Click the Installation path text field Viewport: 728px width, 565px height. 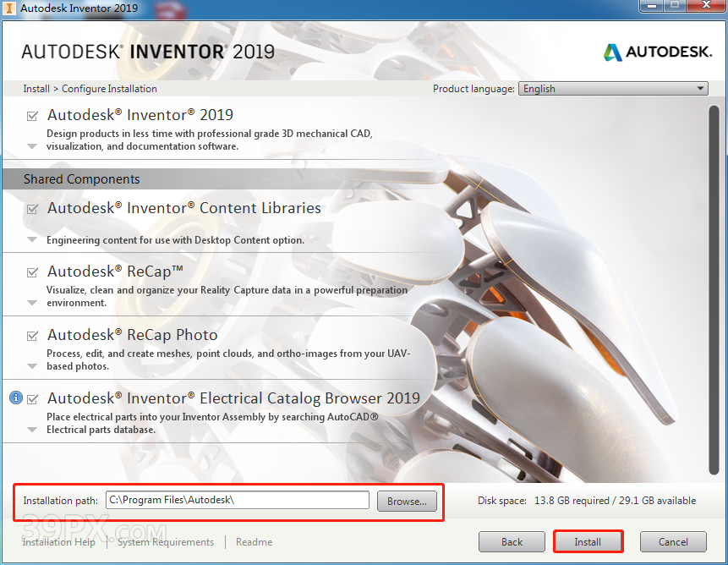[238, 500]
